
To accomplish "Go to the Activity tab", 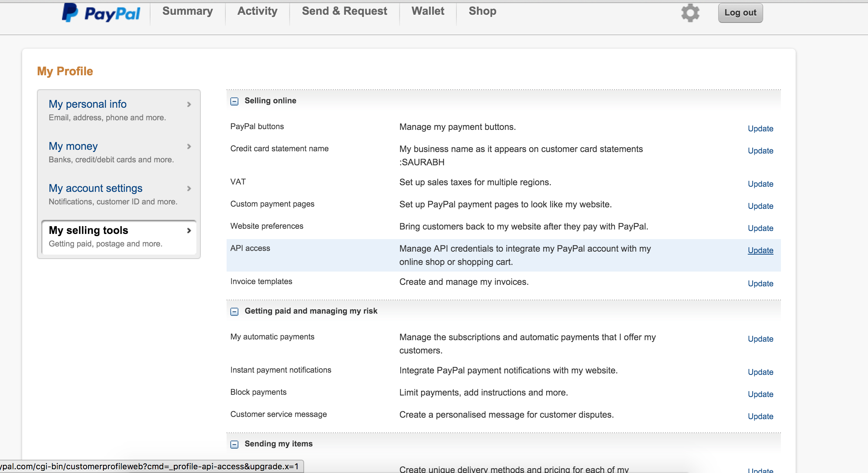I will click(257, 11).
